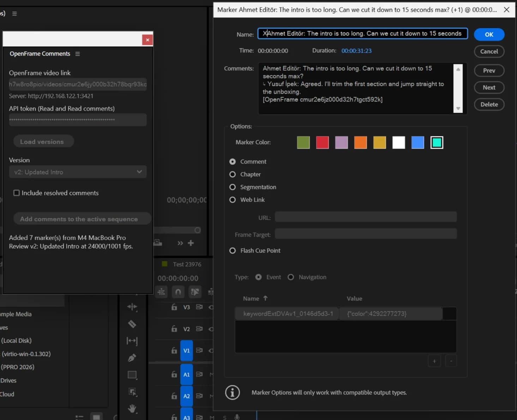
Task: Toggle track lock for V2
Action: 174,329
